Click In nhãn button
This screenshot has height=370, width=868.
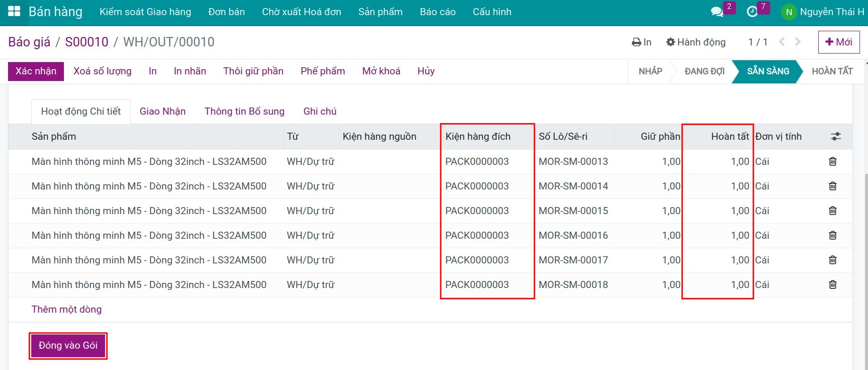point(190,71)
